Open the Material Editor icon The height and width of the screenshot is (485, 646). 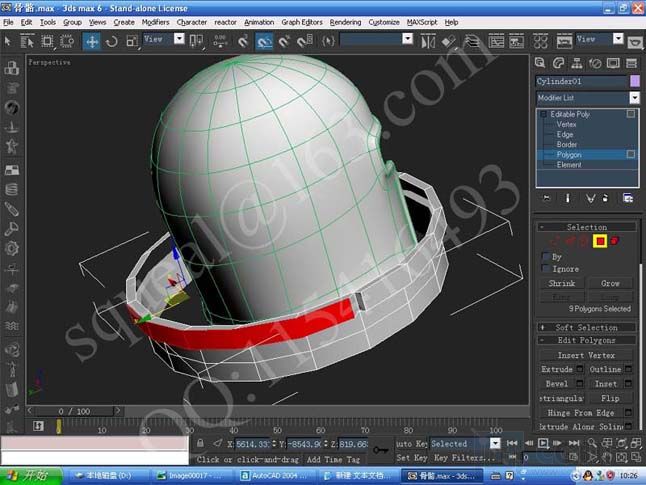(x=540, y=42)
